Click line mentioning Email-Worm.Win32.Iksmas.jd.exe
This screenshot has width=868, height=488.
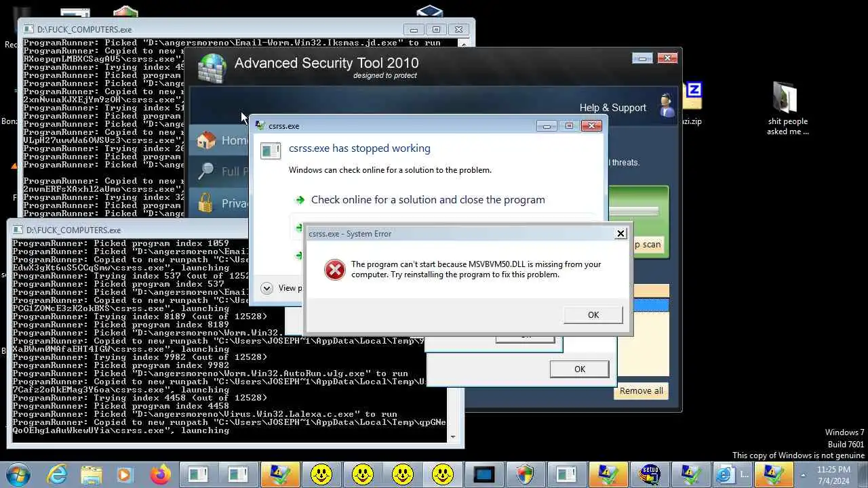tap(232, 43)
